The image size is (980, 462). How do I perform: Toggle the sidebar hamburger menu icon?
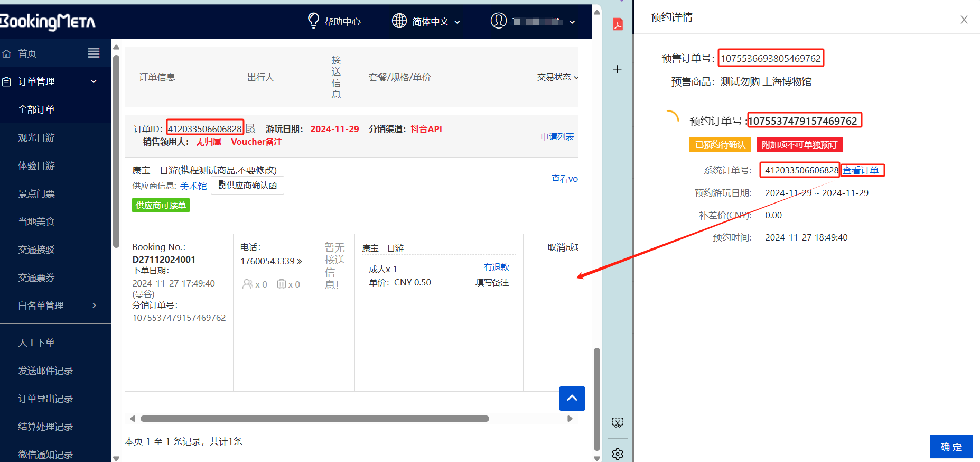pos(94,53)
